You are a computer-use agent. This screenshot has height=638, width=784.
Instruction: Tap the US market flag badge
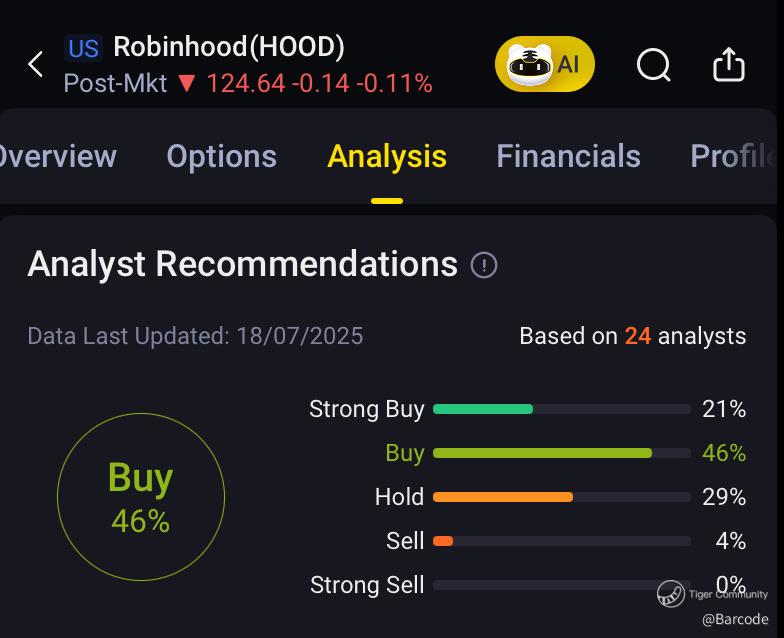point(84,48)
